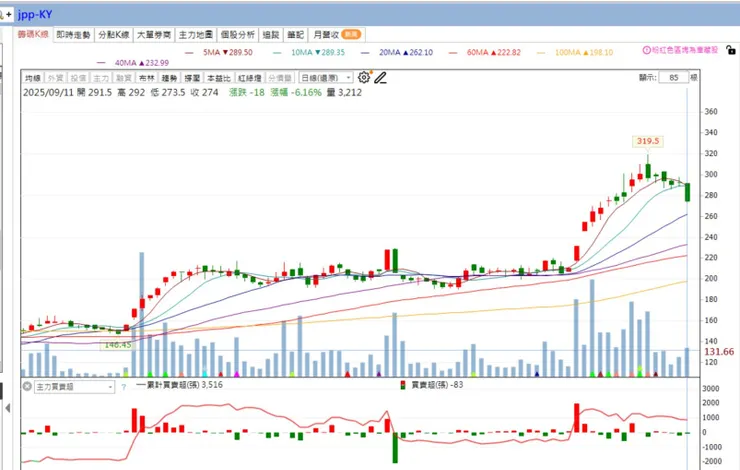Switch to the 即時走勢 tab
Screen dimensions: 740x470
pos(73,35)
